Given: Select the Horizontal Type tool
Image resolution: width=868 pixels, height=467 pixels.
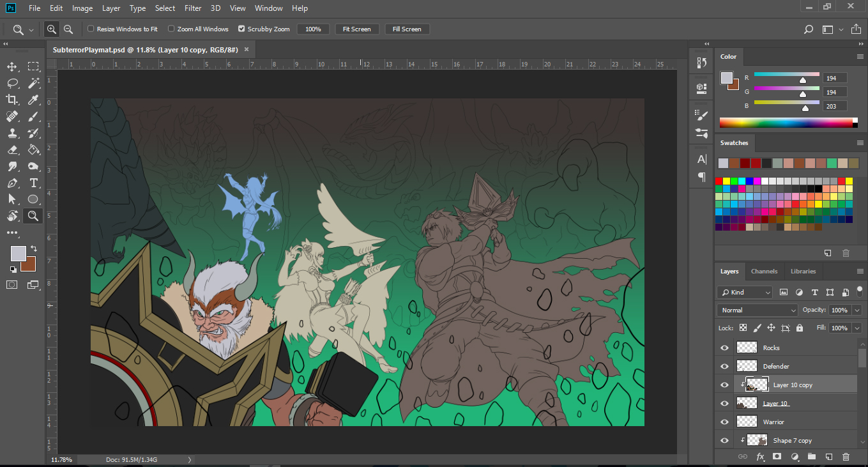Looking at the screenshot, I should tap(33, 183).
